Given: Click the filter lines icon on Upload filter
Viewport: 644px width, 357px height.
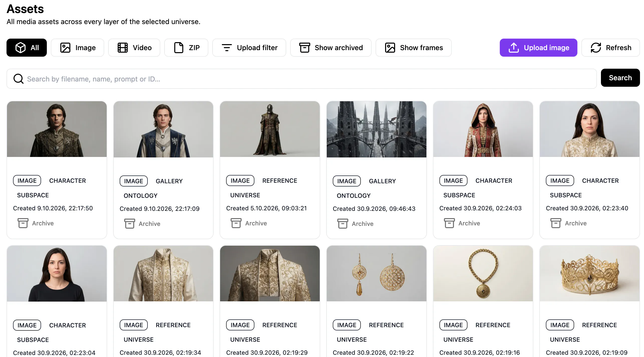Looking at the screenshot, I should [x=227, y=48].
